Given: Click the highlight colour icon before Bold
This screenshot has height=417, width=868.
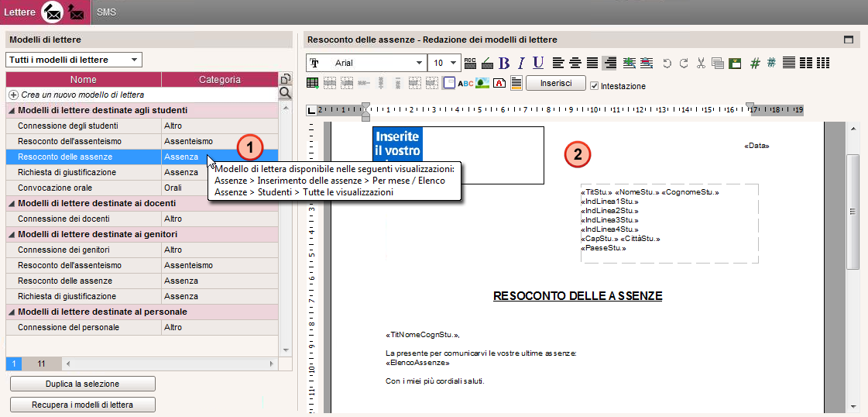Looking at the screenshot, I should [487, 63].
